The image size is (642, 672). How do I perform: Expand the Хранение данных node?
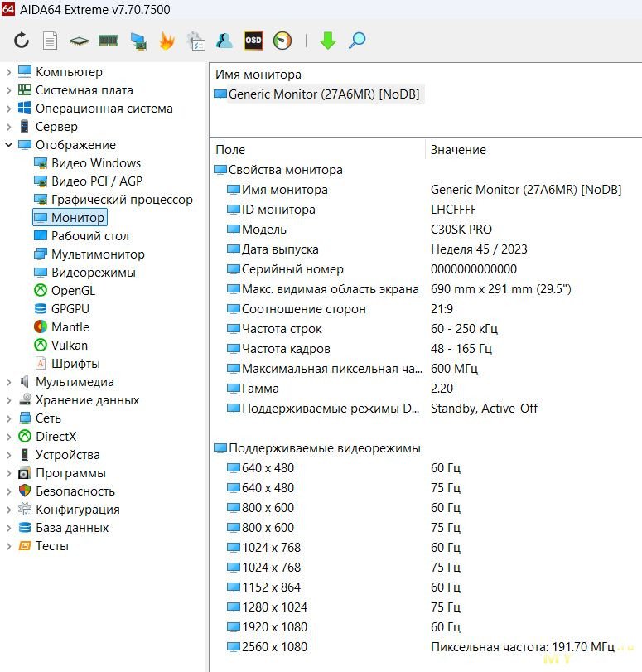coord(8,400)
